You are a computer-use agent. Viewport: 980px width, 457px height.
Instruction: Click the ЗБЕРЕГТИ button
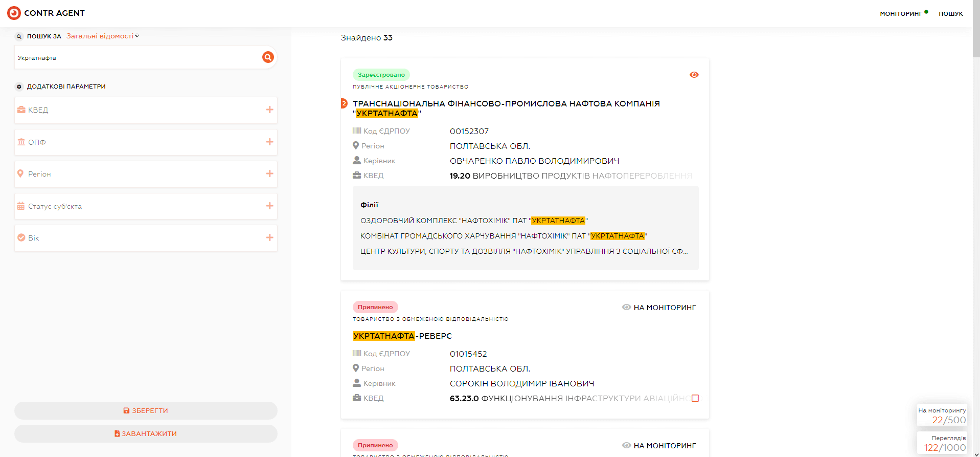(146, 410)
